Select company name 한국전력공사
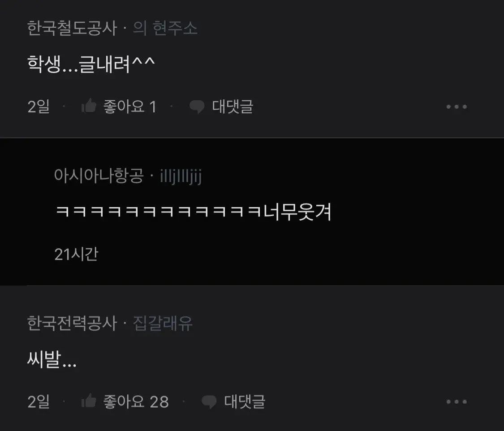 click(x=72, y=323)
